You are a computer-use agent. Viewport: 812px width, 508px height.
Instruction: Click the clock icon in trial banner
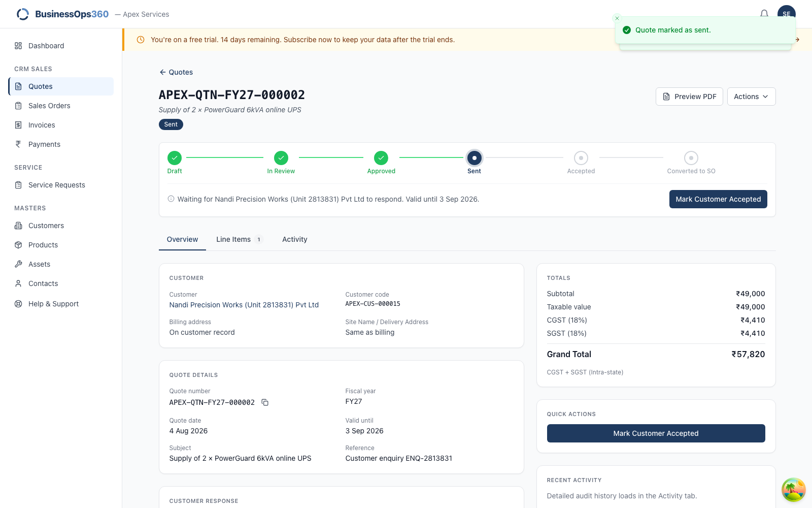coord(141,40)
